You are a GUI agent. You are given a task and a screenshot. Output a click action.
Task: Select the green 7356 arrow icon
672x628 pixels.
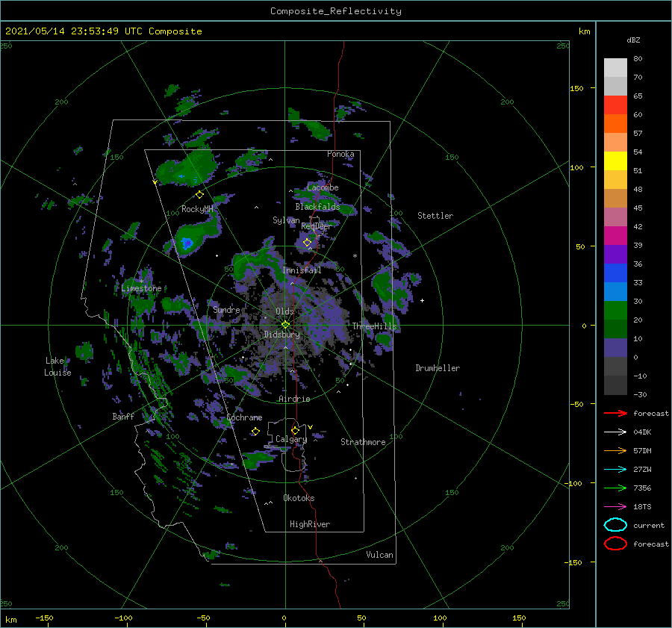point(615,488)
